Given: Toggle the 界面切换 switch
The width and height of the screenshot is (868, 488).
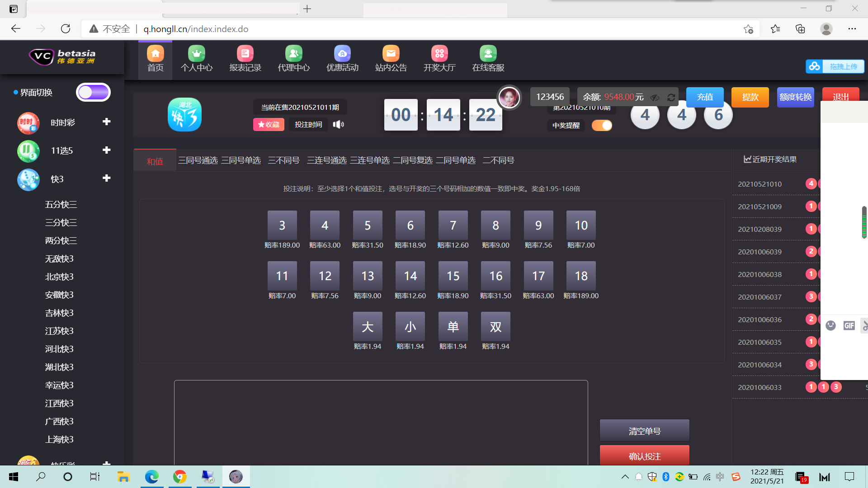Looking at the screenshot, I should (x=93, y=92).
